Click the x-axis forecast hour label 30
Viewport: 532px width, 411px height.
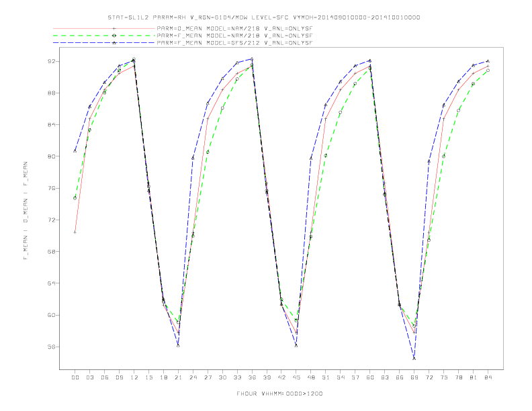click(222, 377)
